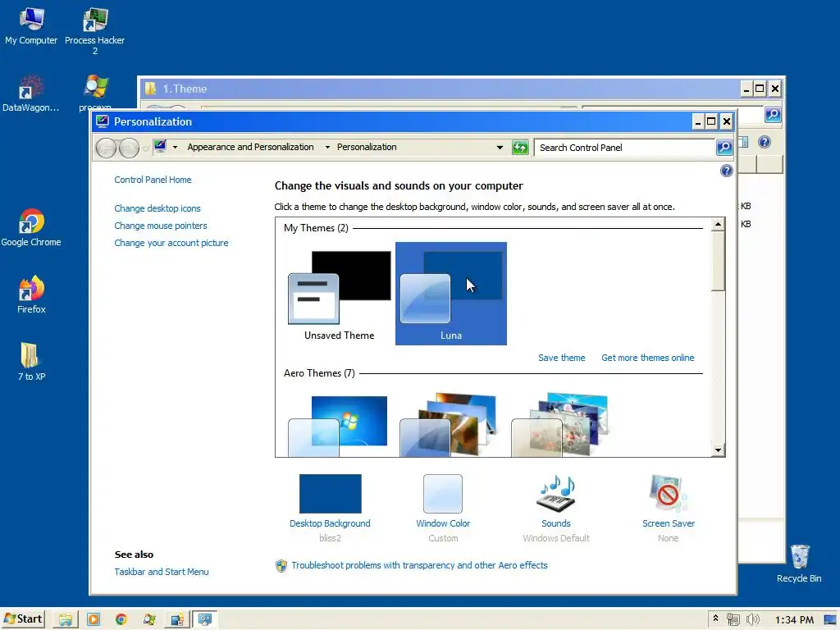Open the Chrome taskbar icon
This screenshot has height=630, width=840.
click(121, 620)
